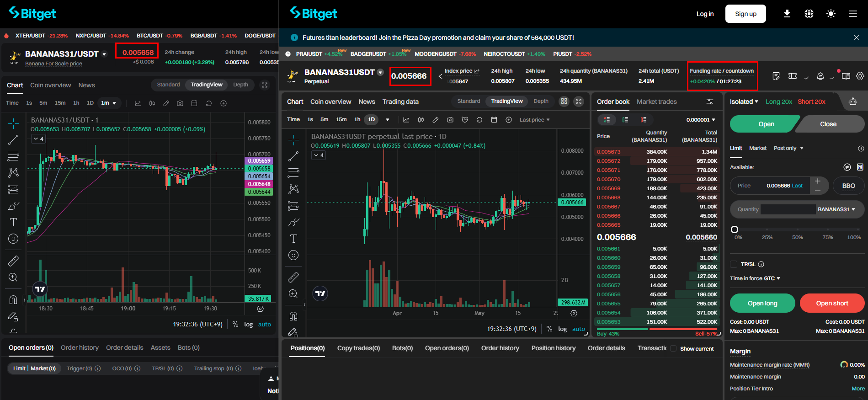Select the text tool in futures chart
The image size is (868, 400).
[x=293, y=239]
